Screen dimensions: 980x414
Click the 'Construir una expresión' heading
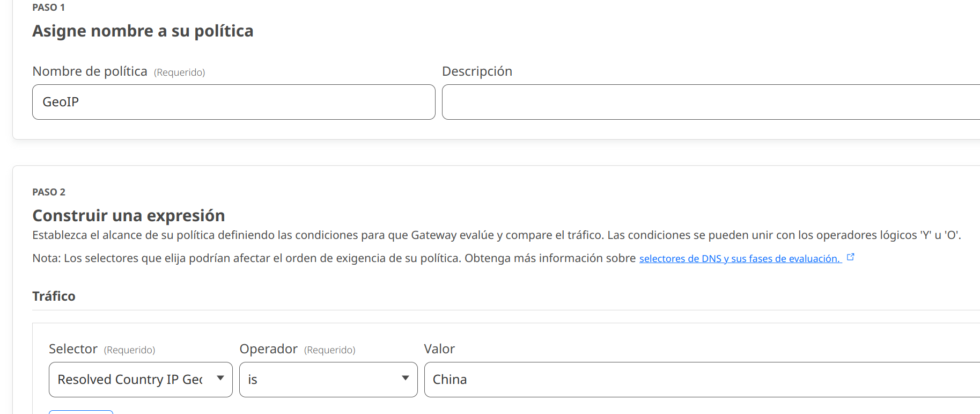[x=129, y=215]
